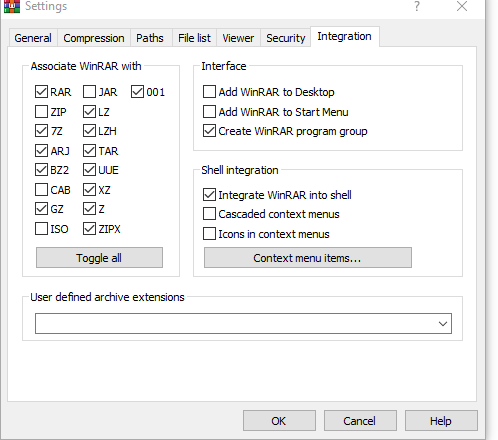
Task: Uncheck the ARJ checkbox
Action: pos(41,151)
